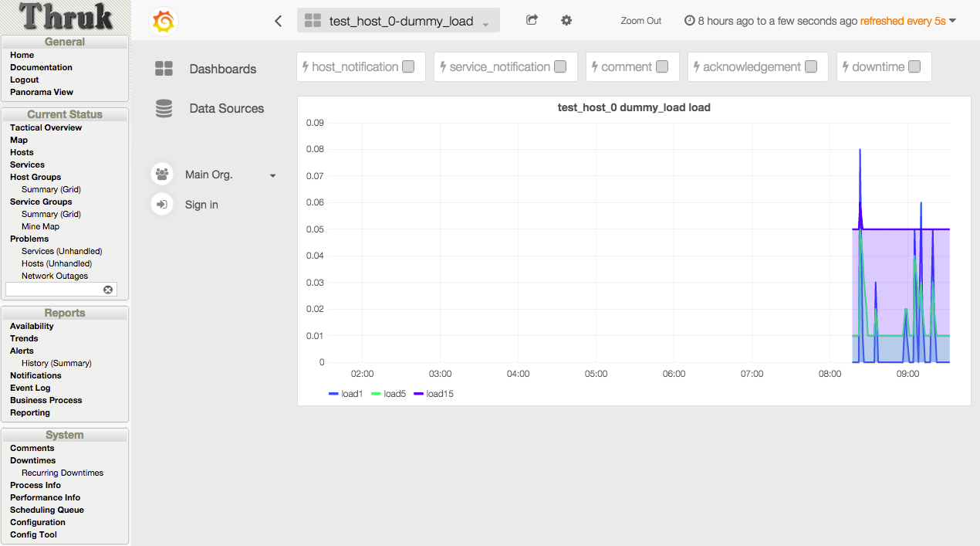
Task: Open dashboard settings via gear icon
Action: [566, 21]
